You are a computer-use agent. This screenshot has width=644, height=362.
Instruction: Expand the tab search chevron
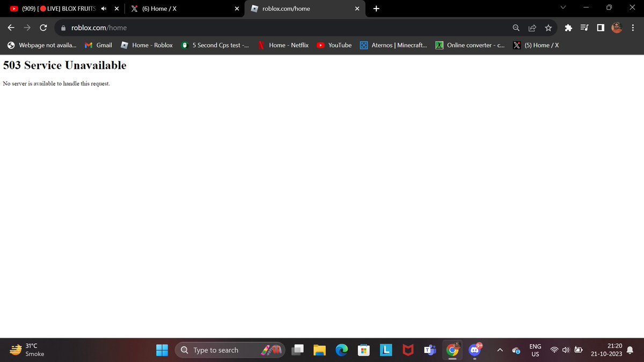tap(563, 8)
